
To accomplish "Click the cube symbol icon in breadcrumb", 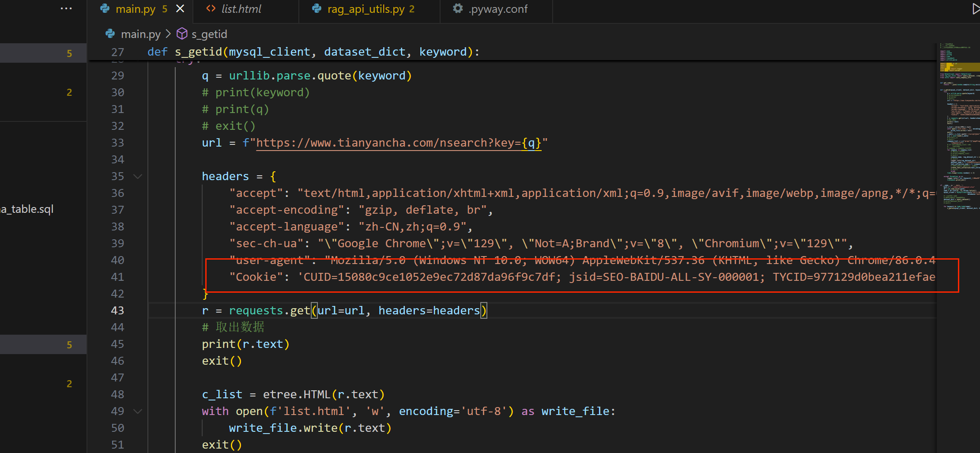I will pos(182,34).
